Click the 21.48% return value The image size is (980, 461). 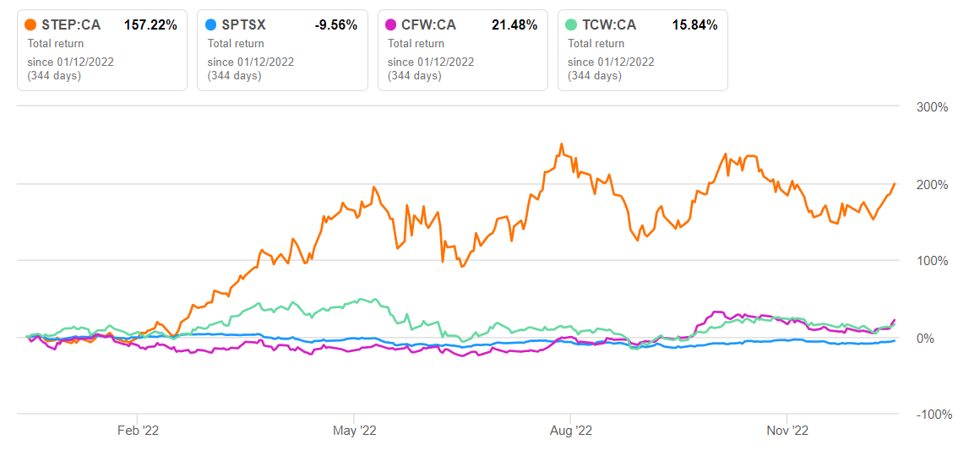tap(514, 25)
